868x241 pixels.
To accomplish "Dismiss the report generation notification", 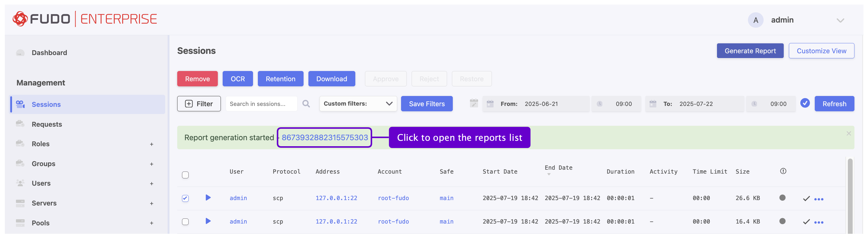I will (848, 134).
